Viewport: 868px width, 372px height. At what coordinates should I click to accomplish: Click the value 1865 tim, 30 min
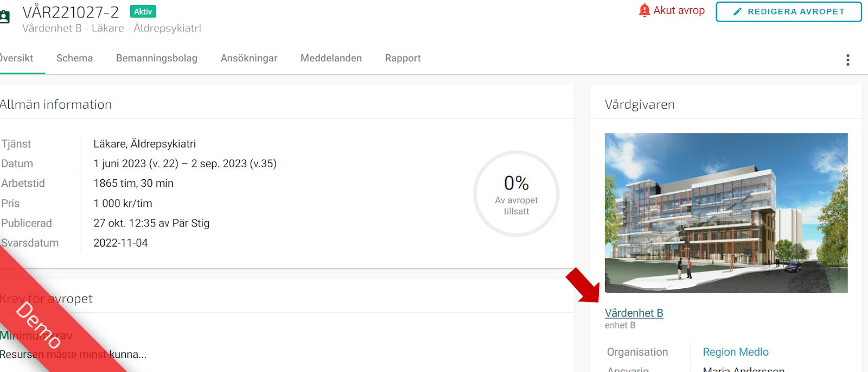tap(133, 184)
